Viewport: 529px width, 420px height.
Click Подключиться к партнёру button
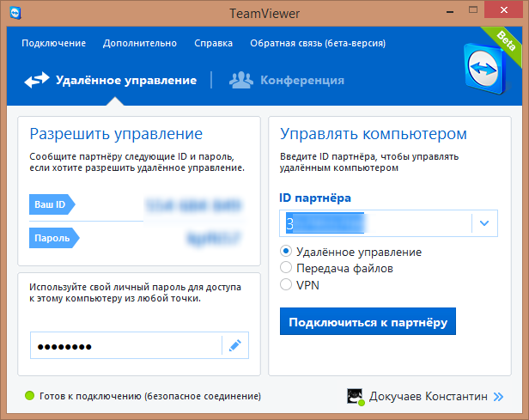pyautogui.click(x=368, y=321)
